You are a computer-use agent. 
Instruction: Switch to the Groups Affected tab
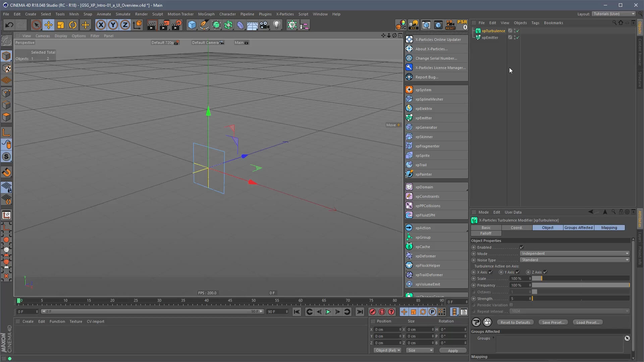tap(578, 228)
